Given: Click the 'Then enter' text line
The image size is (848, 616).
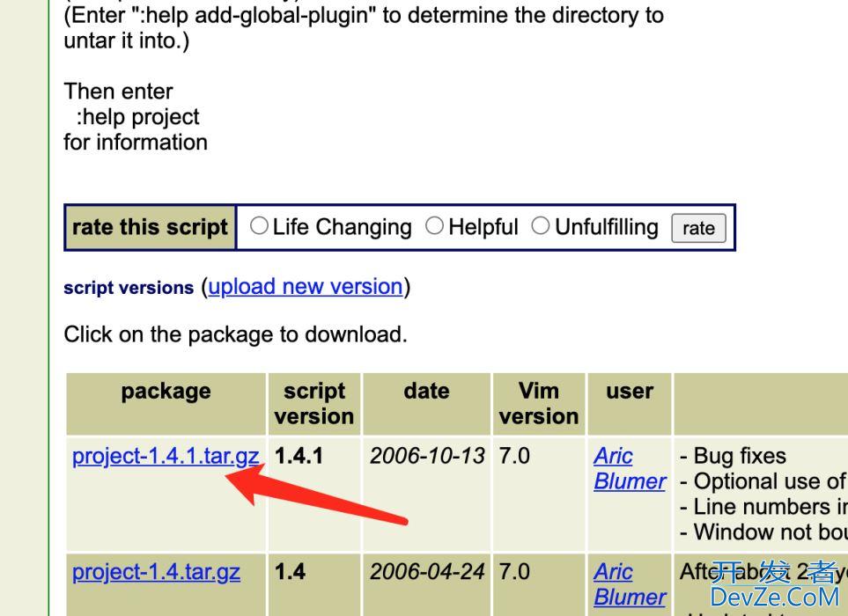Looking at the screenshot, I should 119,92.
